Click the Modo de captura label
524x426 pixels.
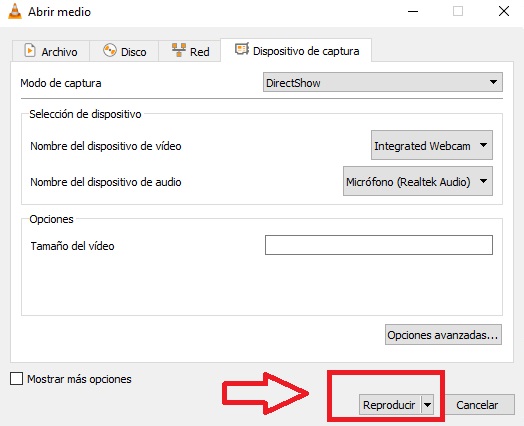point(61,83)
